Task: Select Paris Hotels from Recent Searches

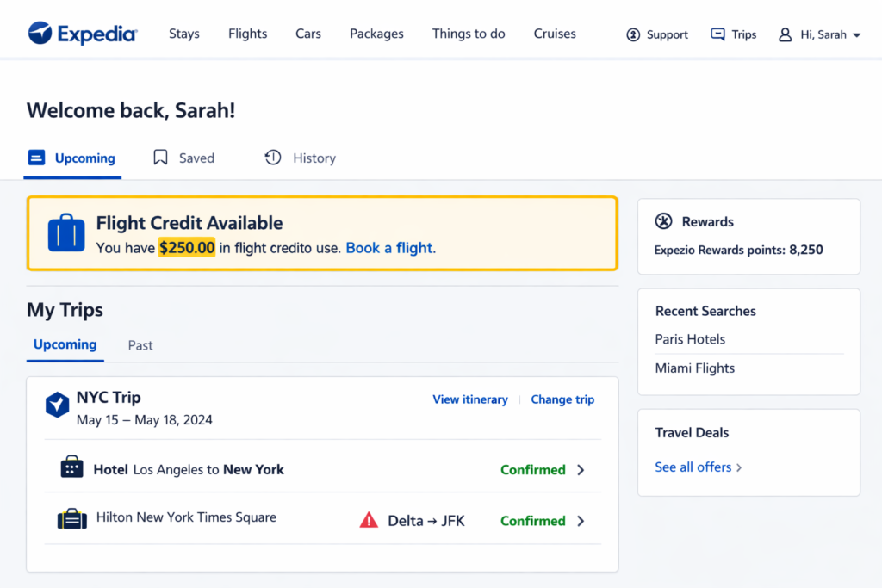Action: pyautogui.click(x=690, y=339)
